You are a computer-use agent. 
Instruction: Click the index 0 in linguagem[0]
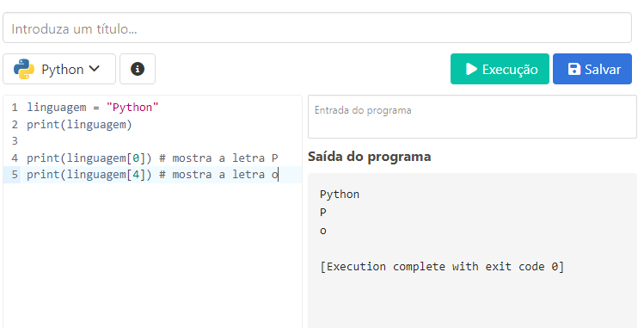click(136, 158)
